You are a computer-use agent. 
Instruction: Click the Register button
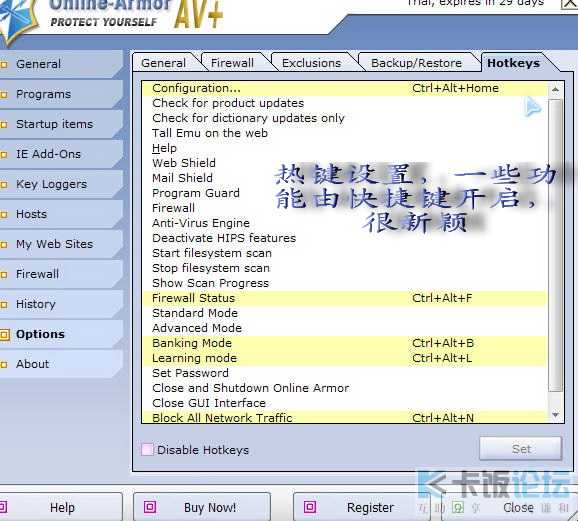point(361,507)
